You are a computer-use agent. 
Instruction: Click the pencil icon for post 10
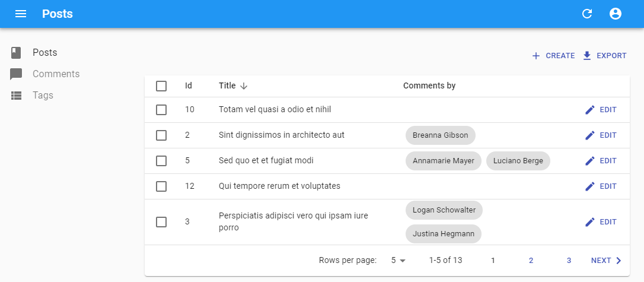coord(589,110)
